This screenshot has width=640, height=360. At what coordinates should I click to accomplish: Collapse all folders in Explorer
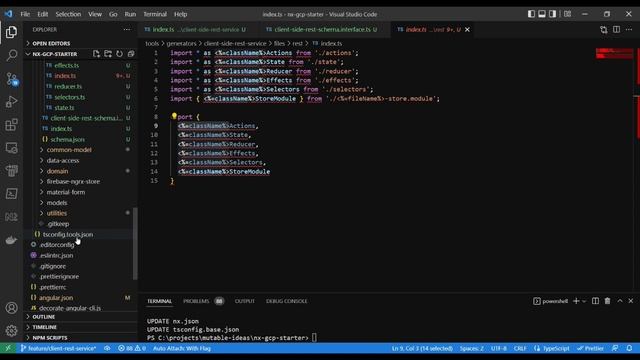coord(131,54)
